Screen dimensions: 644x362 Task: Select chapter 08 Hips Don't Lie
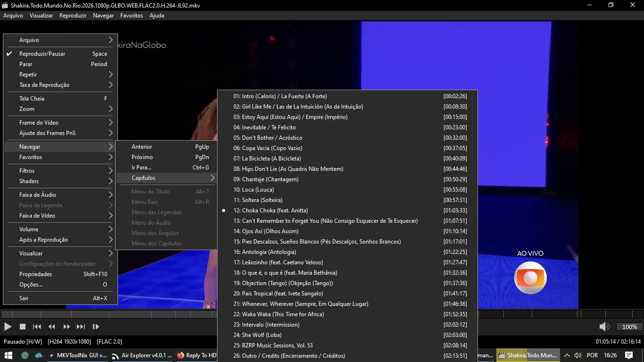[x=347, y=169]
